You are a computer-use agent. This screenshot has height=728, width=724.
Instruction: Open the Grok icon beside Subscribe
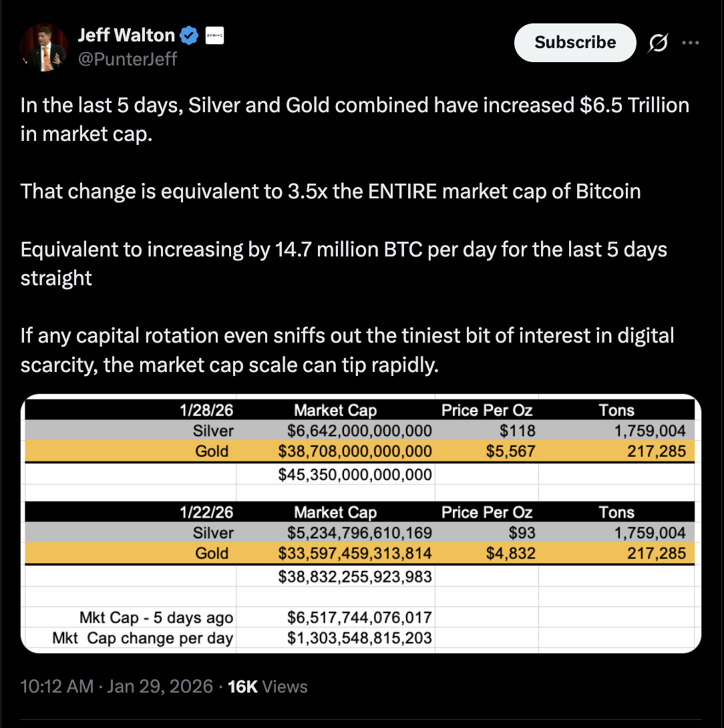click(x=658, y=43)
